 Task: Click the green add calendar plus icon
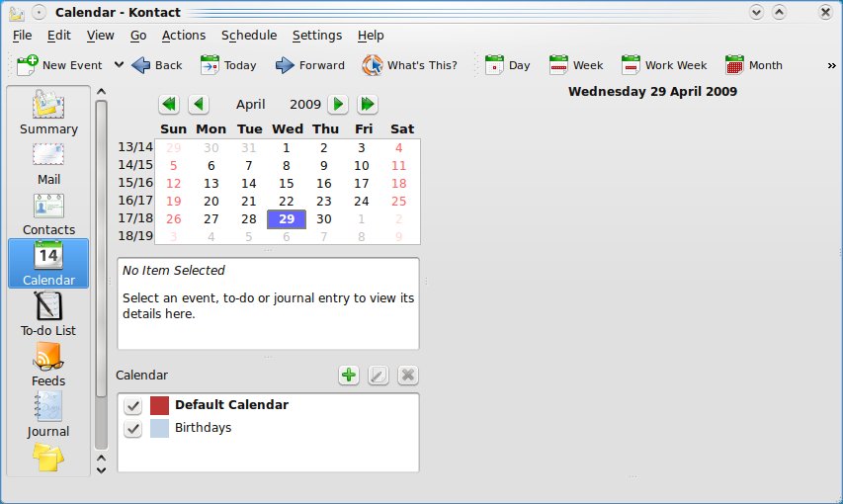(349, 375)
